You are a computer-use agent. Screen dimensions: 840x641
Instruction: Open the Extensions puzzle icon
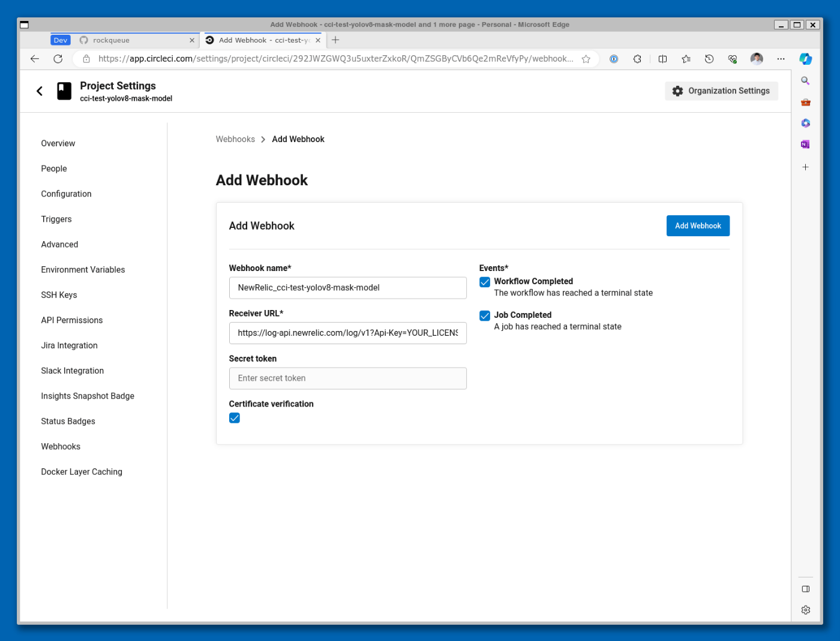click(x=637, y=59)
